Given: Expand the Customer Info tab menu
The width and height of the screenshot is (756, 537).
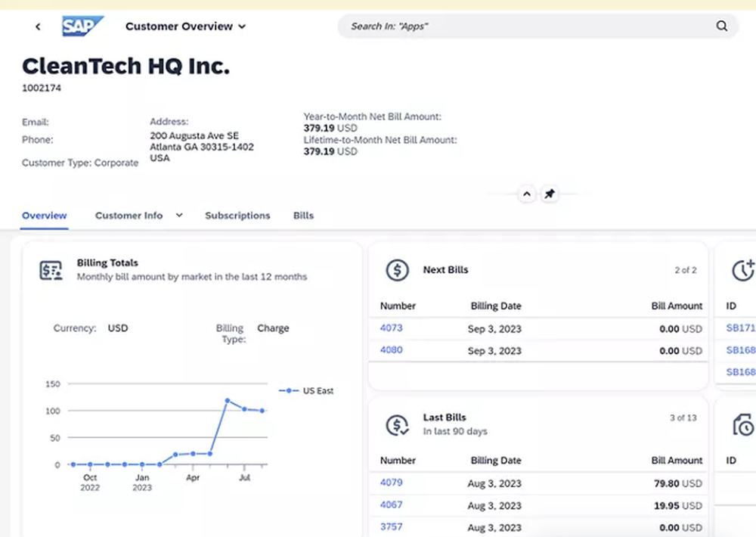Looking at the screenshot, I should pyautogui.click(x=178, y=216).
